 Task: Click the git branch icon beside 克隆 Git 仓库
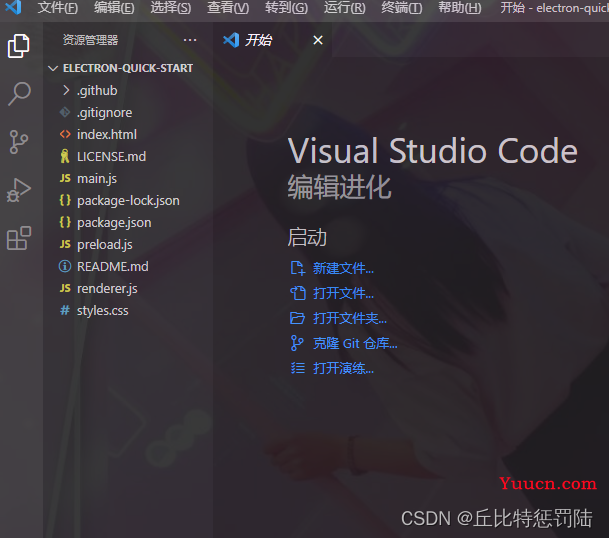tap(297, 343)
